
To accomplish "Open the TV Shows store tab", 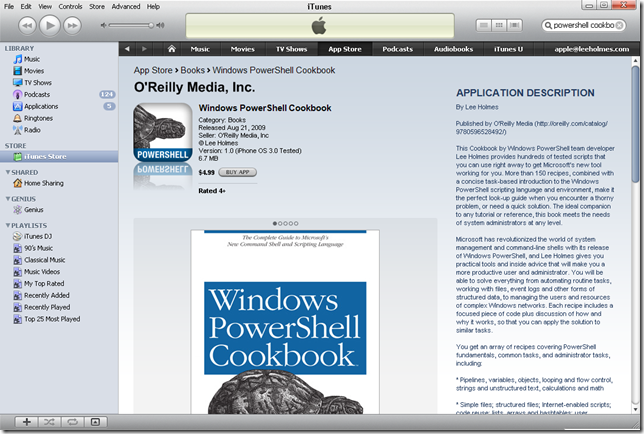I will (292, 49).
